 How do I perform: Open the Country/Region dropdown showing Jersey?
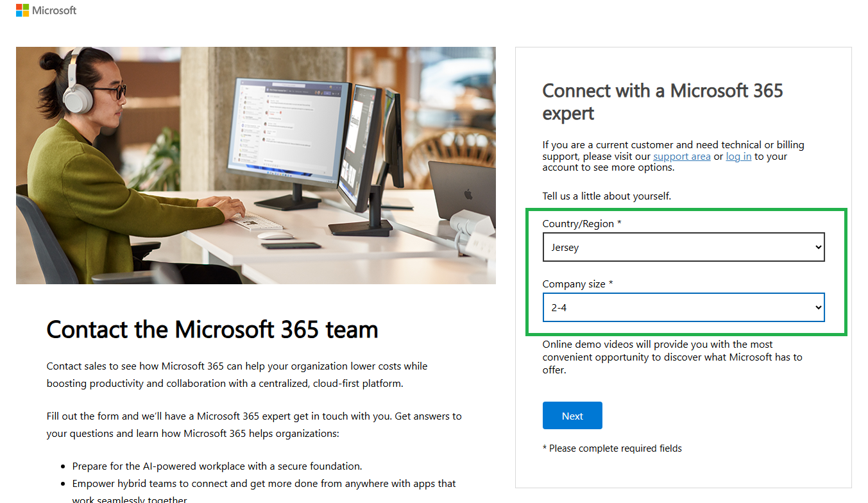click(x=683, y=247)
